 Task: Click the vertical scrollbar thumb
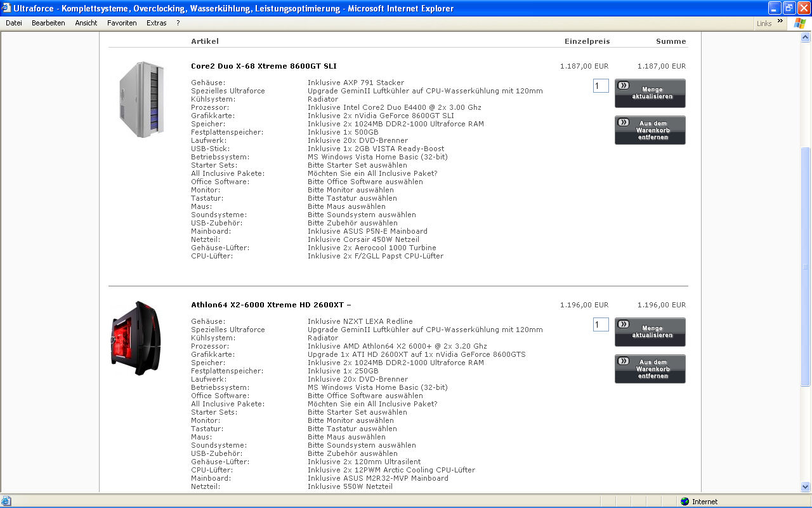[x=806, y=267]
